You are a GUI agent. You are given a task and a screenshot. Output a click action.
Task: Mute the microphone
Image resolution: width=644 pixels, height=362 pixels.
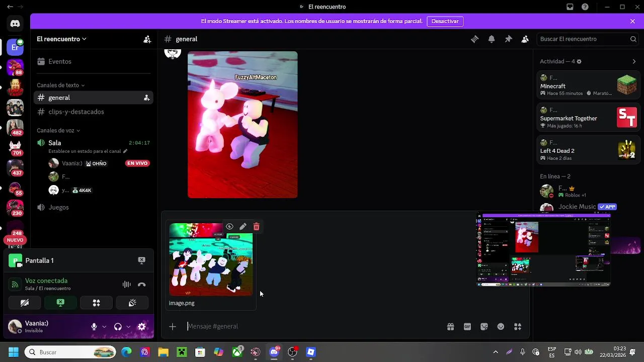click(94, 327)
